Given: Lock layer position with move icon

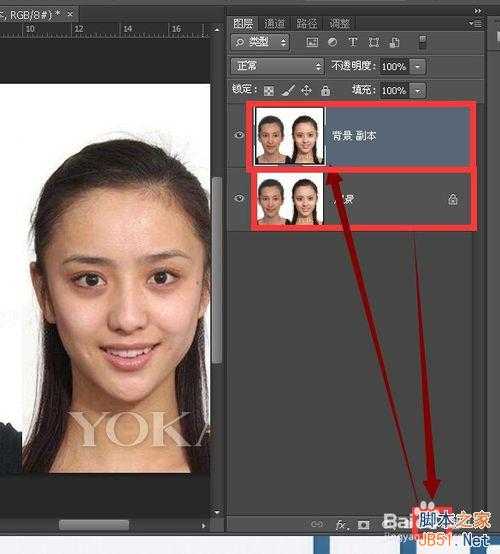Looking at the screenshot, I should coord(306,90).
